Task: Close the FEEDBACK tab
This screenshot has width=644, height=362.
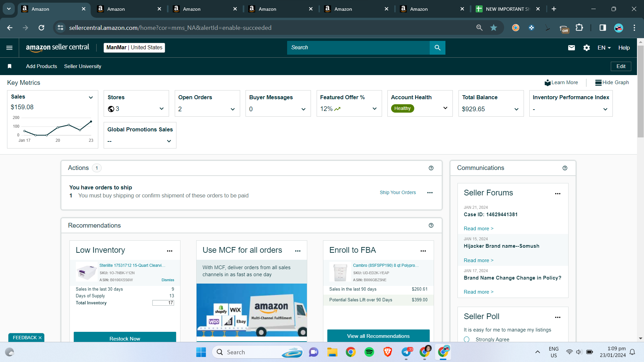Action: pos(40,338)
